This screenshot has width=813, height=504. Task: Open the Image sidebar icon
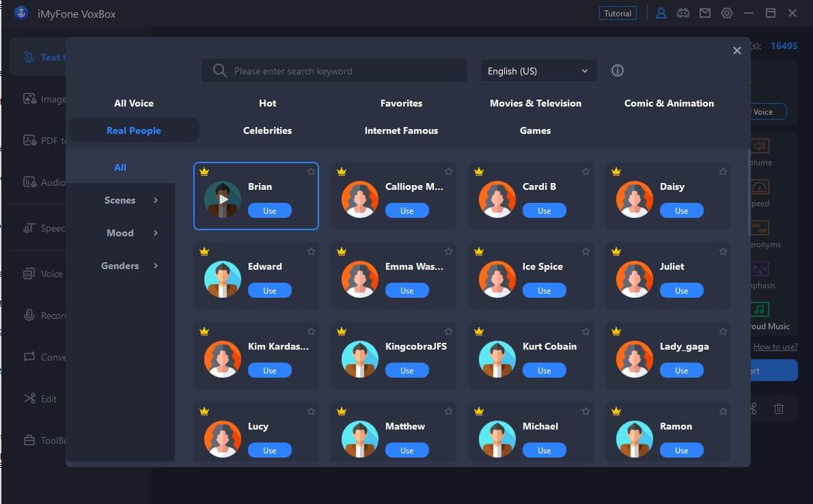pyautogui.click(x=29, y=98)
